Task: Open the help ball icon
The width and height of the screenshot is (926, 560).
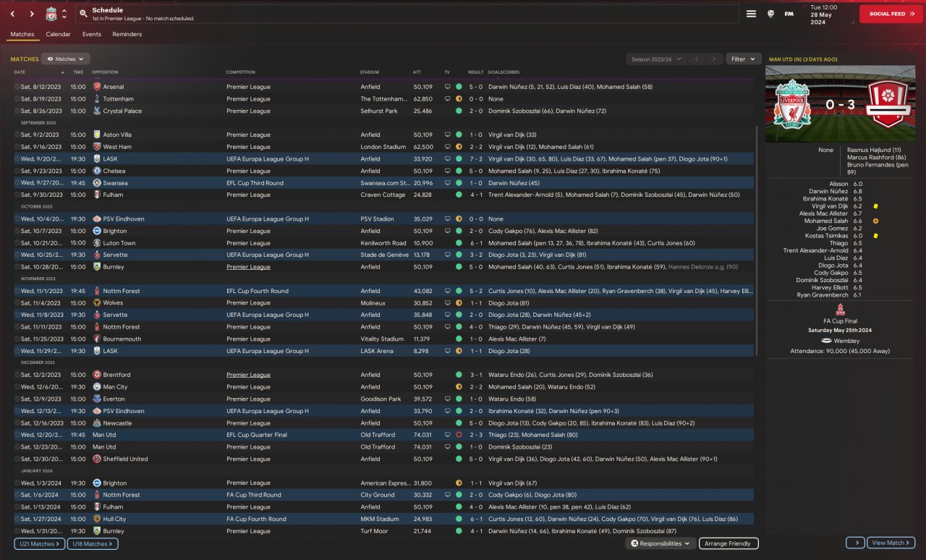Action: [771, 14]
